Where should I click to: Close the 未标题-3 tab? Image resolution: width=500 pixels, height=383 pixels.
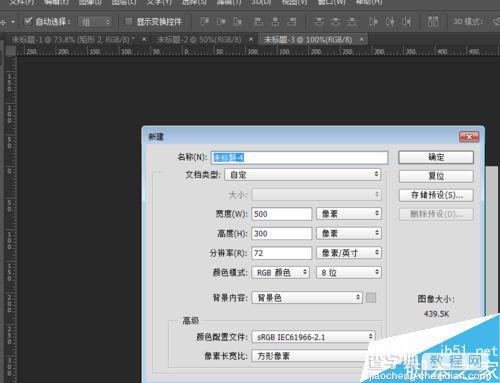click(x=362, y=39)
